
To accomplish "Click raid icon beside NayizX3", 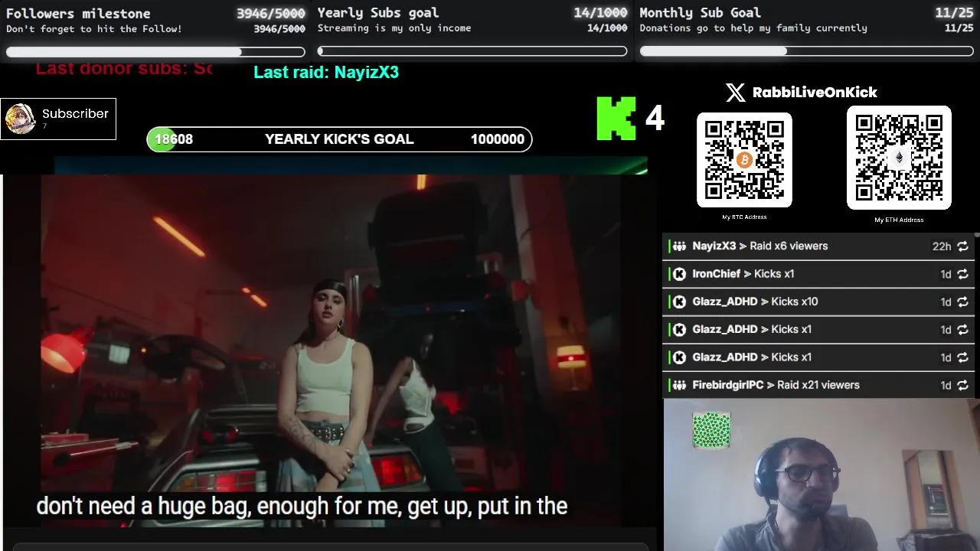I will click(679, 246).
